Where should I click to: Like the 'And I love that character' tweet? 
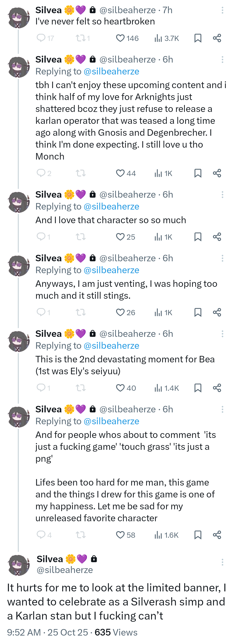tap(120, 237)
